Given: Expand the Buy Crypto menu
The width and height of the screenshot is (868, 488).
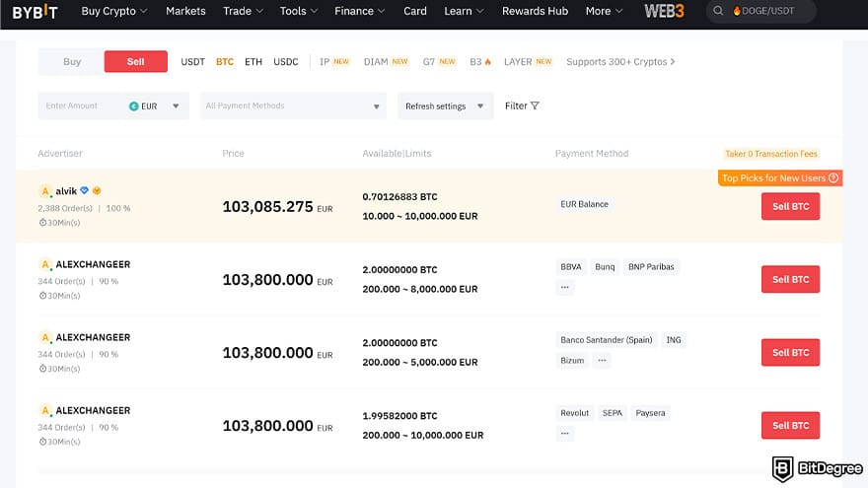Looking at the screenshot, I should pyautogui.click(x=114, y=11).
